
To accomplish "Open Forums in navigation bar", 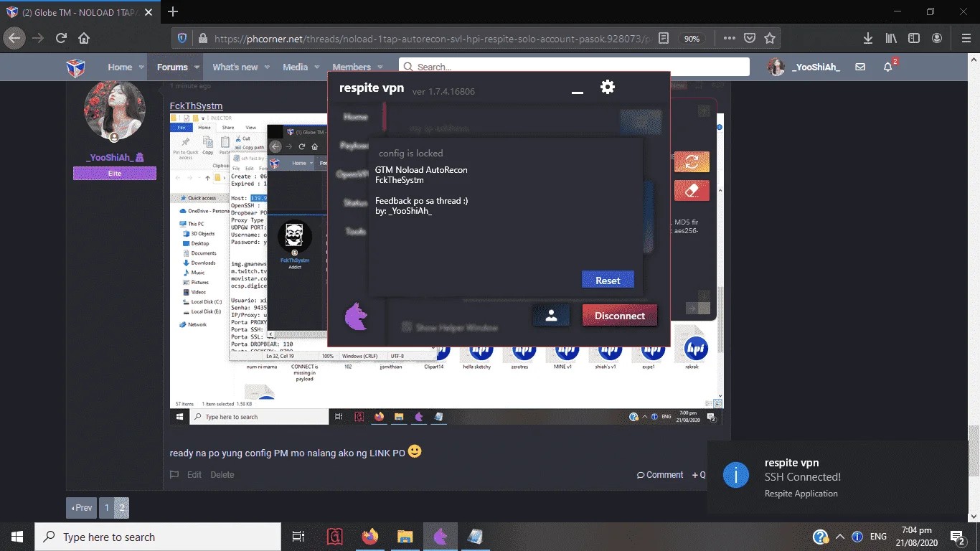I will point(172,67).
